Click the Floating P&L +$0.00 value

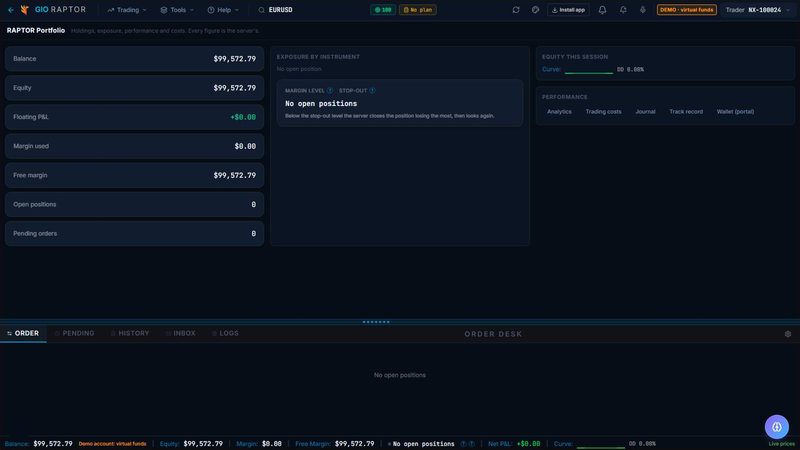coord(243,117)
